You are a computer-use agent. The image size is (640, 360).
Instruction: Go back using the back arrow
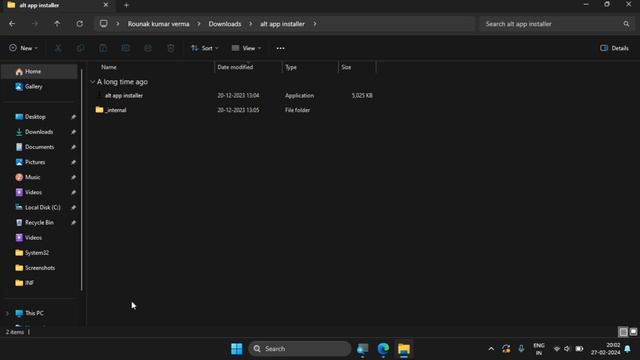tap(12, 24)
